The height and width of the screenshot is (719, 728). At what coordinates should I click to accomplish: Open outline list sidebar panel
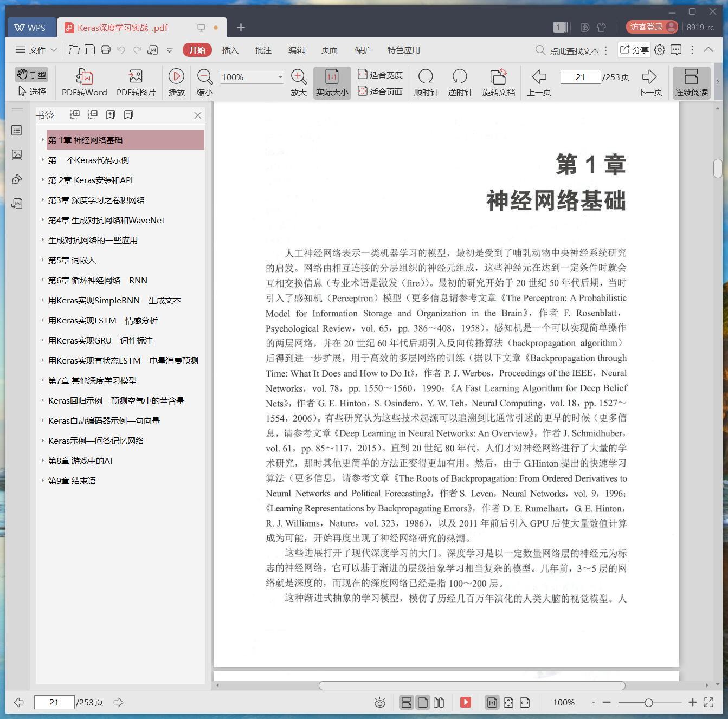click(17, 131)
